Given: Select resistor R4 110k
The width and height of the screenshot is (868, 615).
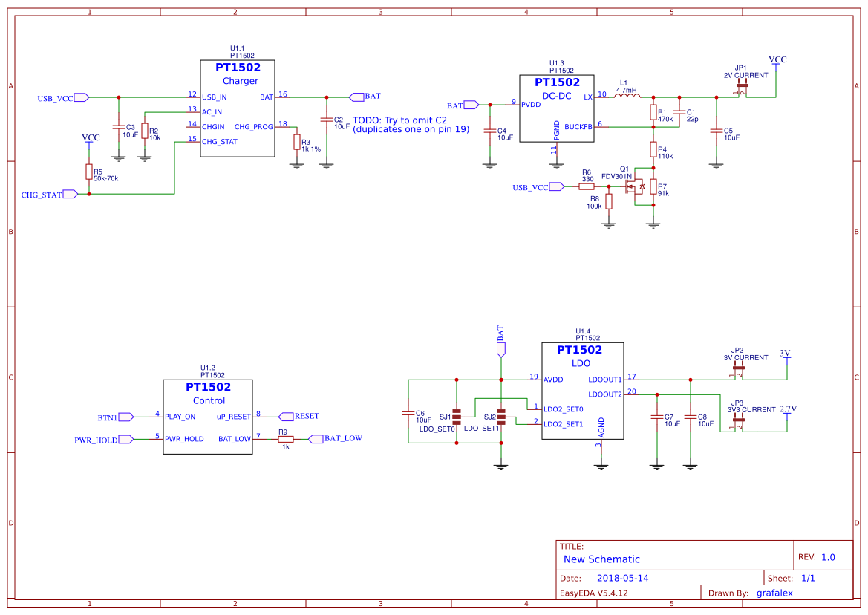Looking at the screenshot, I should tap(653, 149).
